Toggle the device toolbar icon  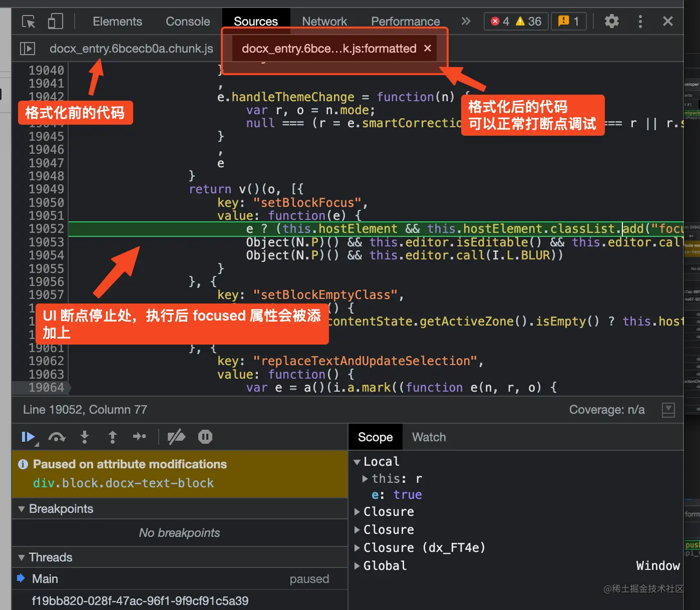pos(55,22)
